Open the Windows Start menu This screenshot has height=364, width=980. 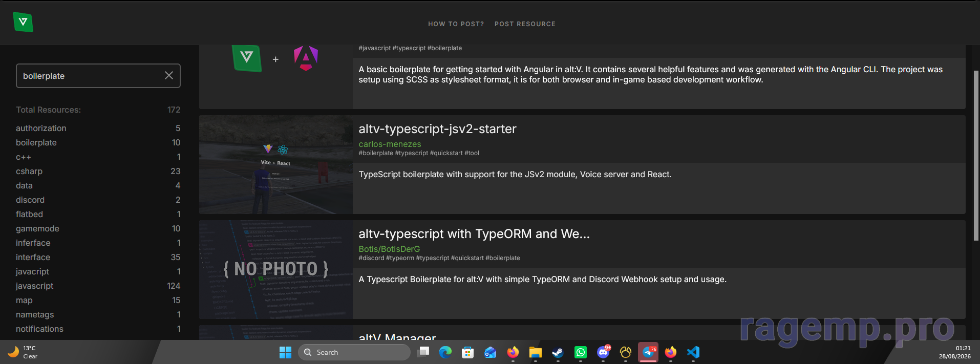pos(285,352)
